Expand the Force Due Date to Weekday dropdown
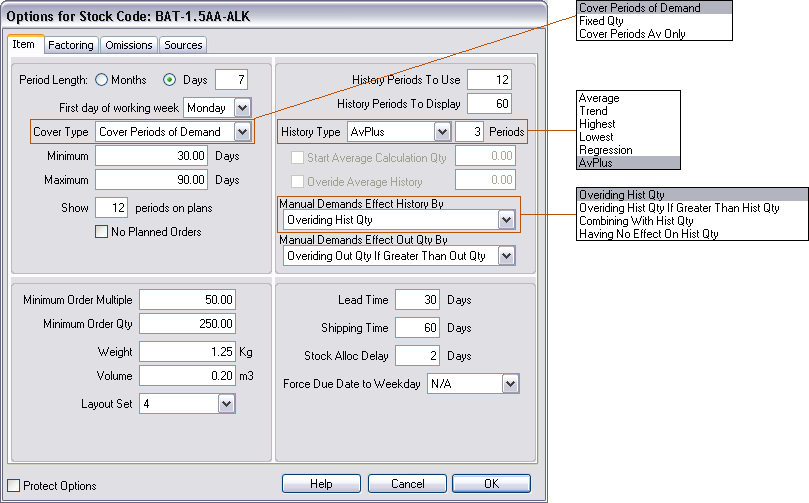 pyautogui.click(x=510, y=384)
